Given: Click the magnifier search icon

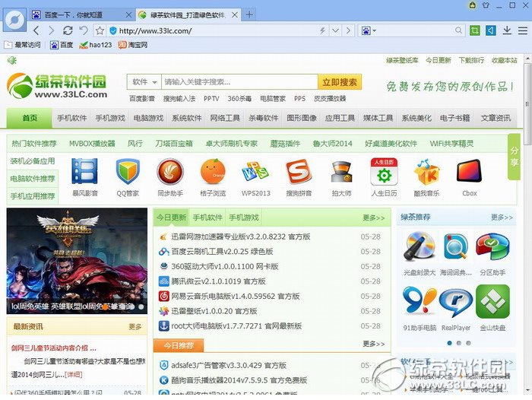Looking at the screenshot, I should tap(458, 30).
